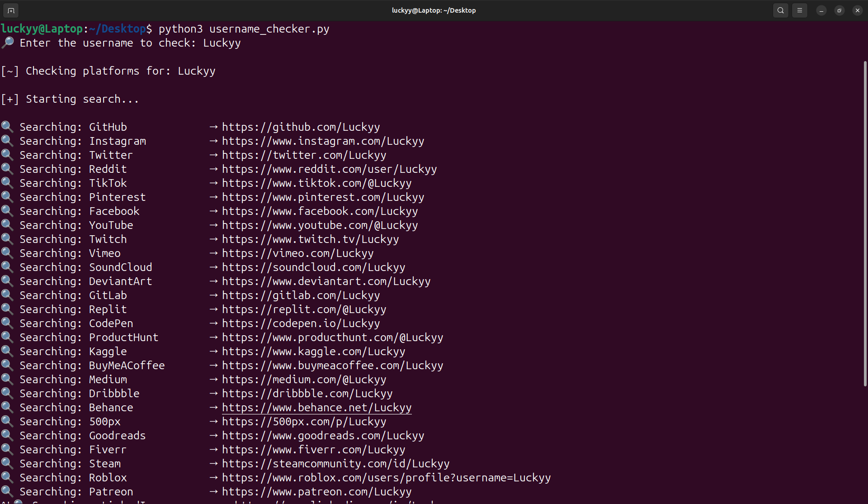868x504 pixels.
Task: Click the magnifier icon beside Patreon
Action: coord(7,491)
